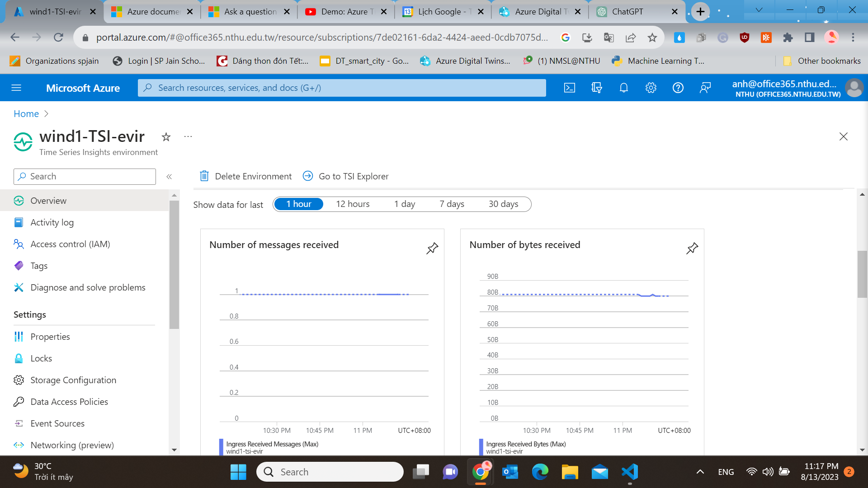Select the 1 hour time range

(298, 204)
